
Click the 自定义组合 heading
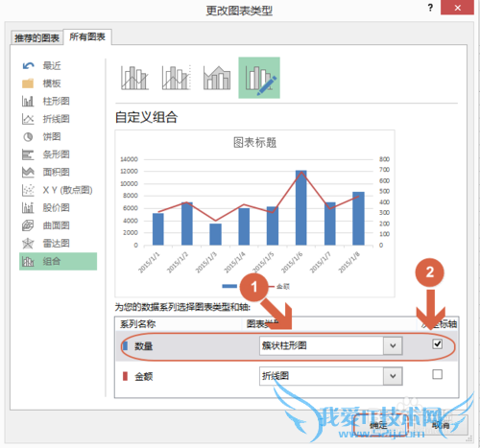point(146,117)
